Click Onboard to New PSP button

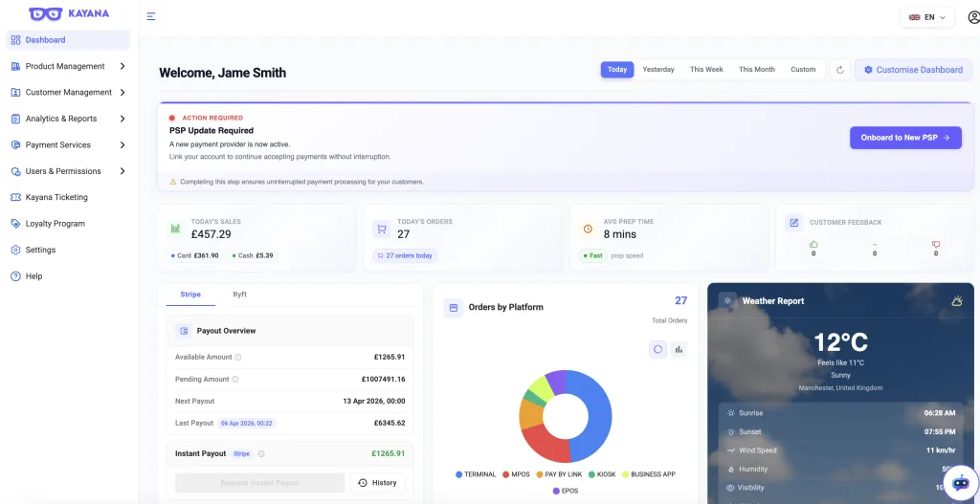point(905,138)
